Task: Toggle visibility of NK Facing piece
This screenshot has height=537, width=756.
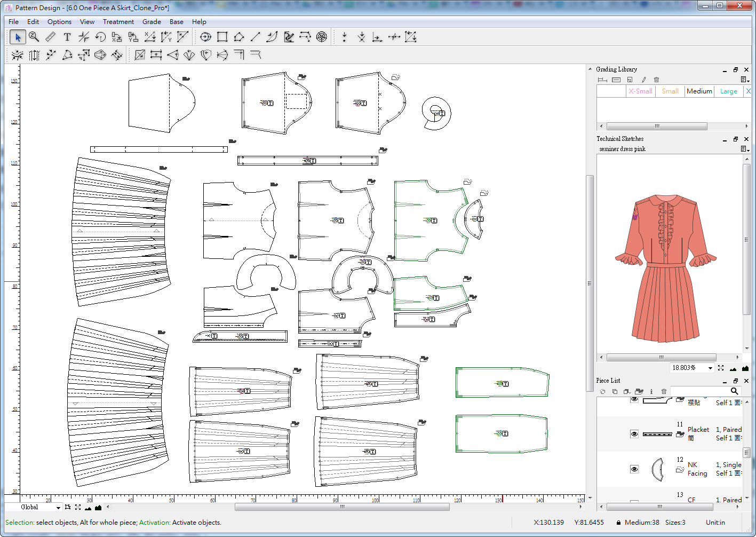Action: pyautogui.click(x=634, y=469)
